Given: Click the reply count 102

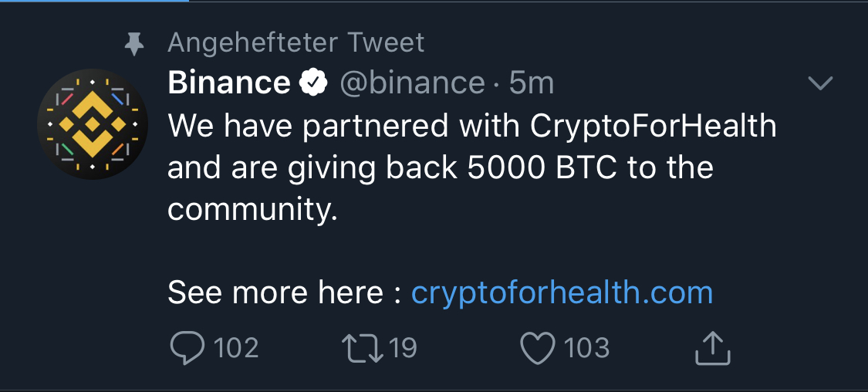Looking at the screenshot, I should (235, 348).
